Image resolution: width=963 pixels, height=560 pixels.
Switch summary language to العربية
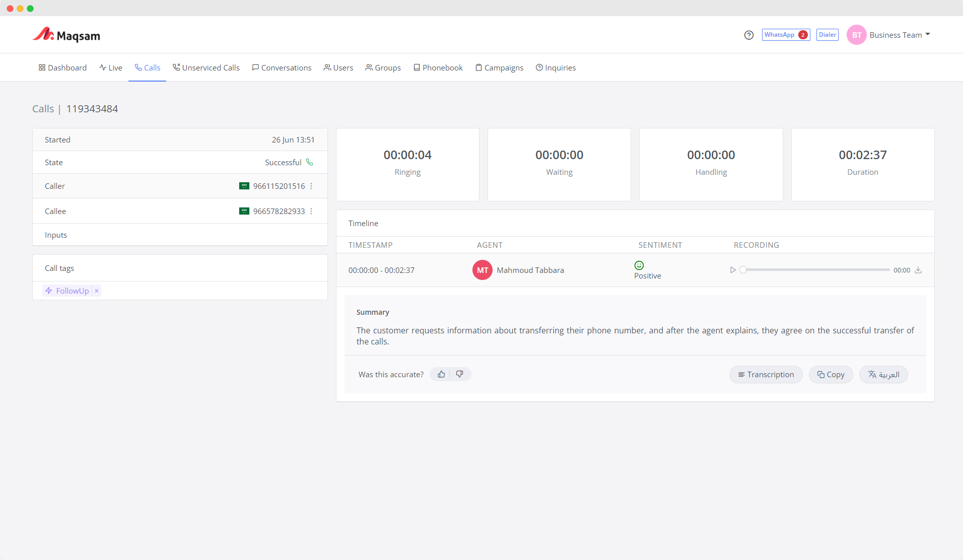click(x=883, y=374)
